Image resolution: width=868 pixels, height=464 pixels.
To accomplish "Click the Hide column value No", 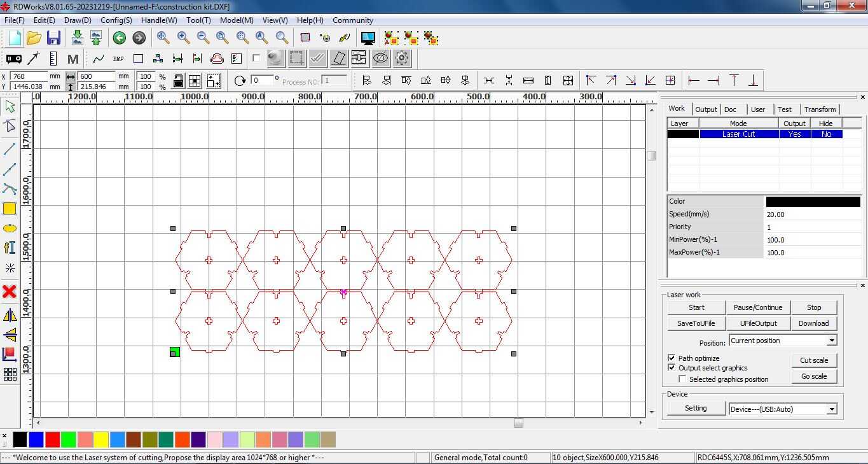I will pyautogui.click(x=827, y=134).
